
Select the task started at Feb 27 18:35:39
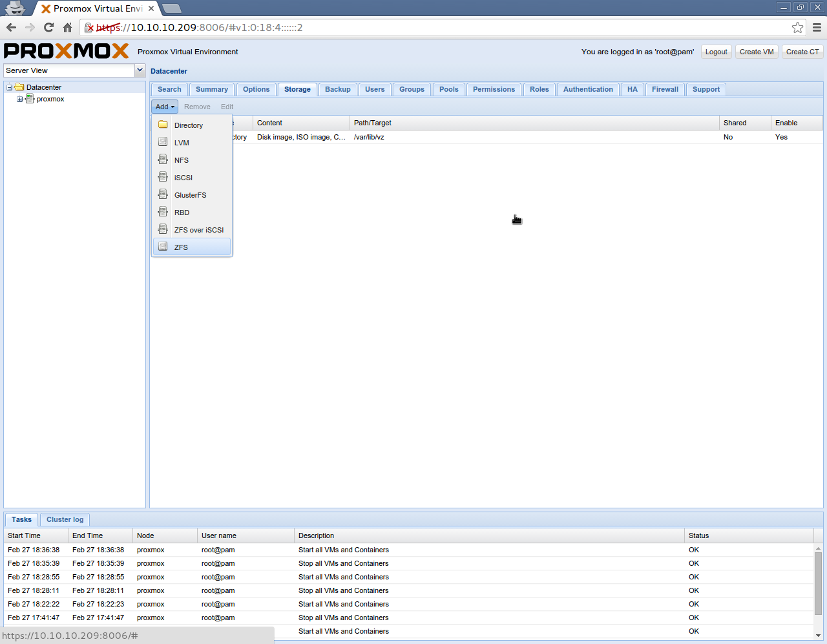click(408, 563)
